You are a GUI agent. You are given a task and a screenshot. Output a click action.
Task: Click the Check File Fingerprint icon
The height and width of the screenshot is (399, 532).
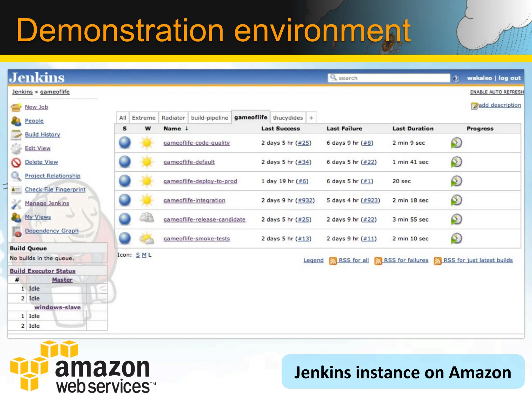coord(16,190)
